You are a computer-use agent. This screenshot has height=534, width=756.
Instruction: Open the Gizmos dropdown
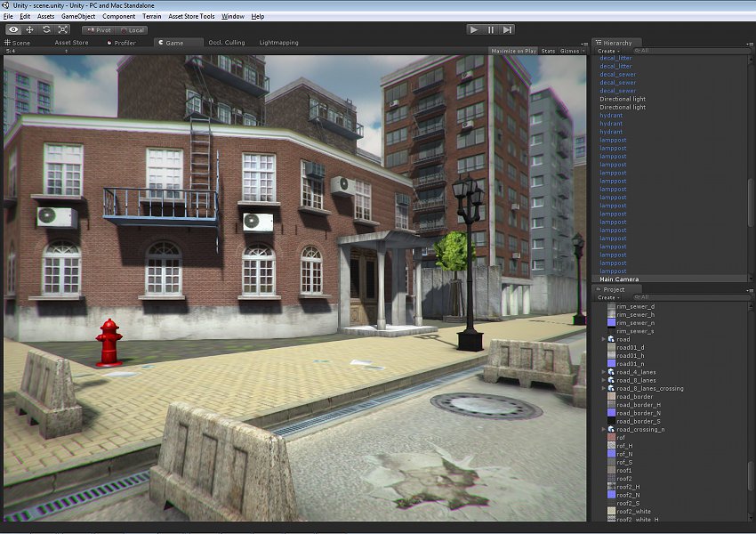point(572,51)
